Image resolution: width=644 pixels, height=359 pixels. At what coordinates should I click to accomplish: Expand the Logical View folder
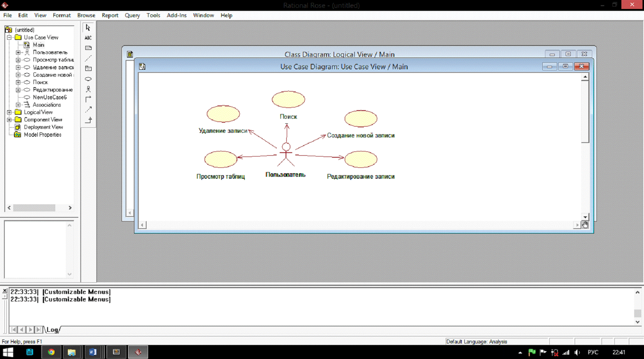coord(9,112)
